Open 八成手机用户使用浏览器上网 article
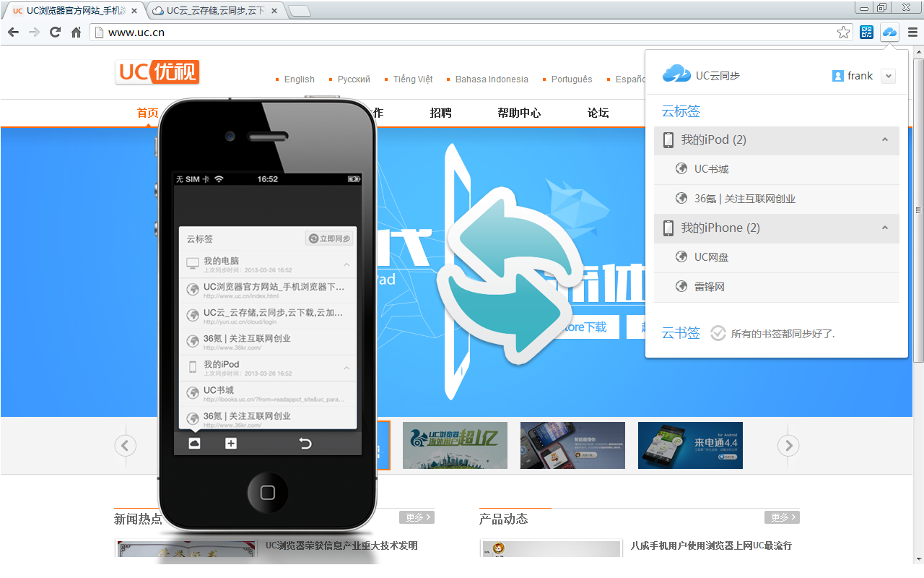Viewport: 924px width, 578px height. pyautogui.click(x=711, y=545)
